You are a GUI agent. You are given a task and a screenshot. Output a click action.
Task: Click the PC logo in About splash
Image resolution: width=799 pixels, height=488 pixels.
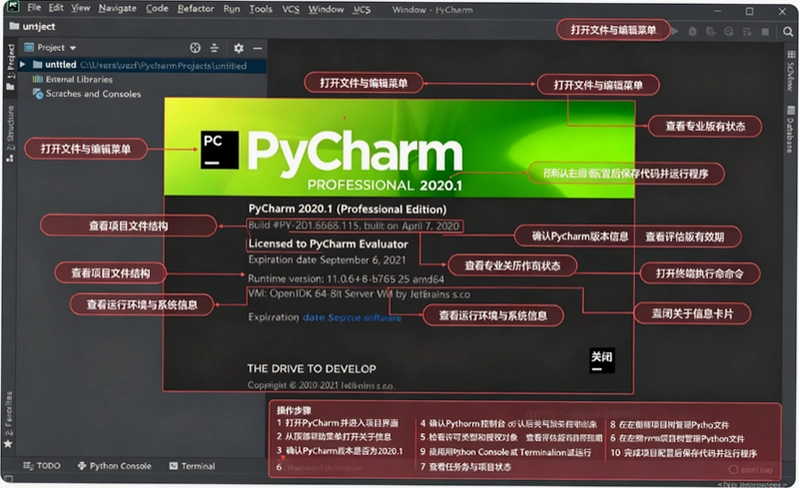click(220, 150)
